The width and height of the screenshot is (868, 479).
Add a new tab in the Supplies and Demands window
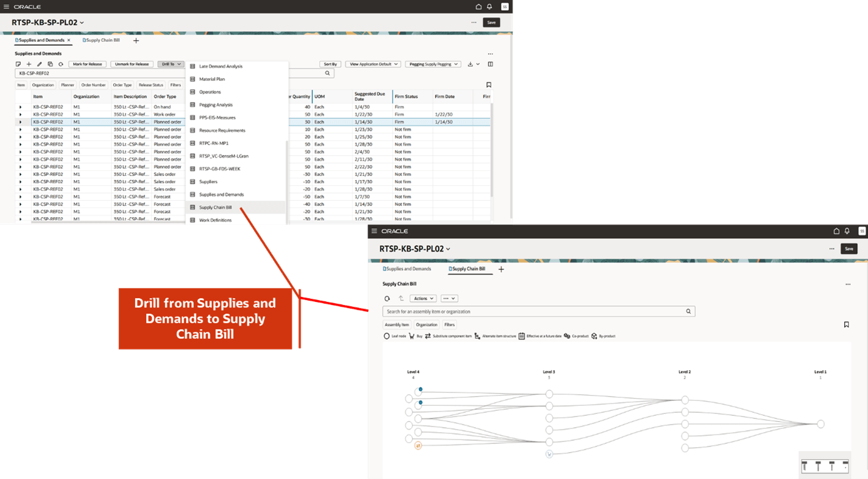pos(136,41)
